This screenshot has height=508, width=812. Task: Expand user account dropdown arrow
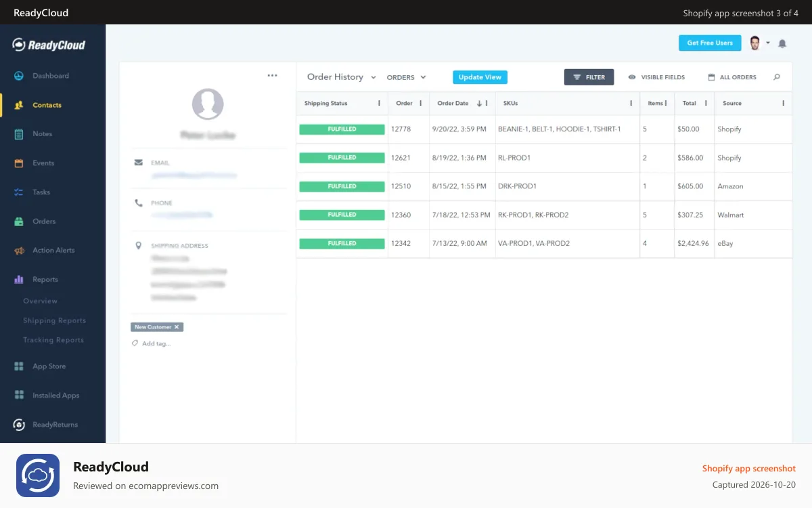pyautogui.click(x=768, y=43)
